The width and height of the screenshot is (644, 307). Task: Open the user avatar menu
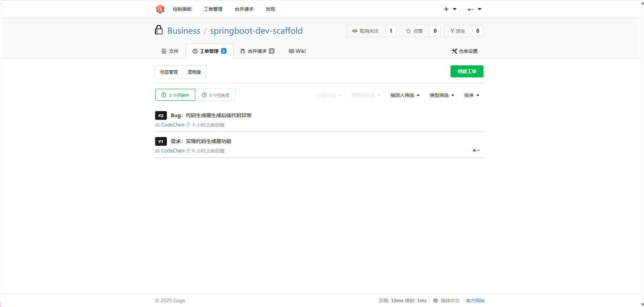(474, 9)
